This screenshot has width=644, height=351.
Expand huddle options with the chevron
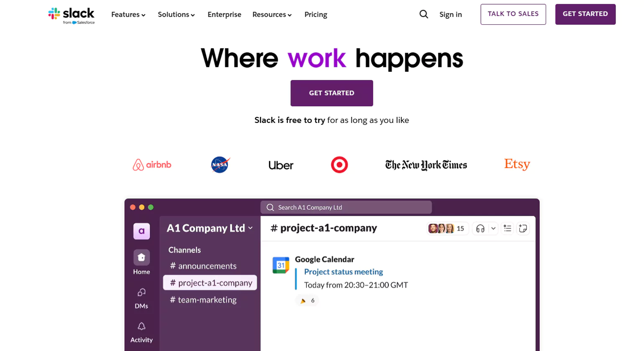coord(493,228)
